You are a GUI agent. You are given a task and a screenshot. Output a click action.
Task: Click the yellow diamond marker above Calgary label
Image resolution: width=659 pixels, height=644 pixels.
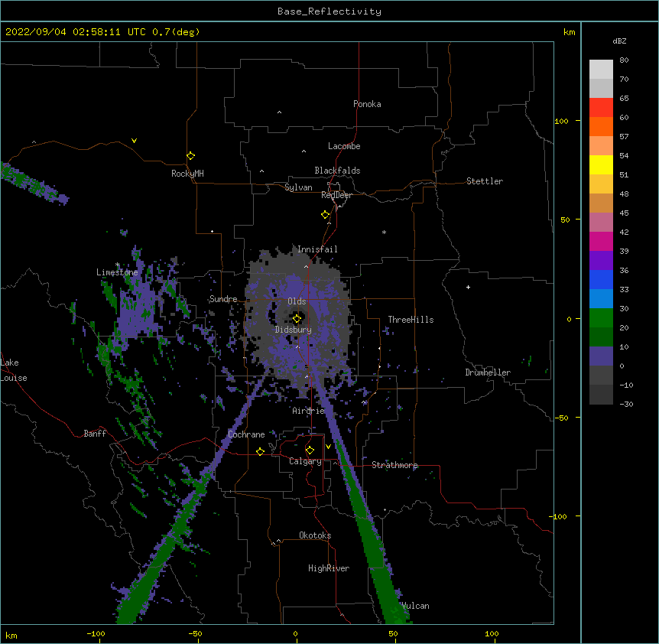[310, 450]
